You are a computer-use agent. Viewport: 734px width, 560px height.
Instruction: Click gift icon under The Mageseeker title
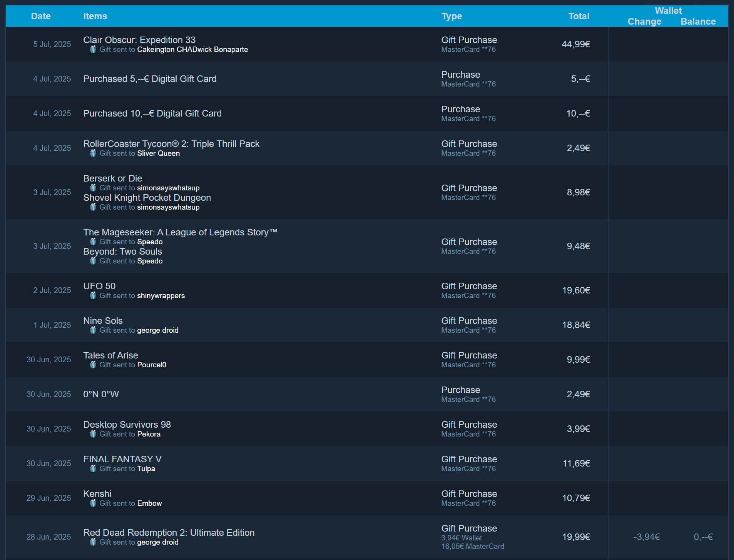[93, 242]
